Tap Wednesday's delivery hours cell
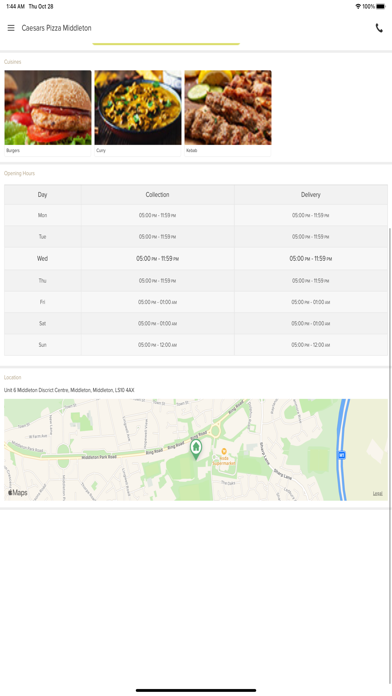Screen dimensions: 392x696 point(311,258)
